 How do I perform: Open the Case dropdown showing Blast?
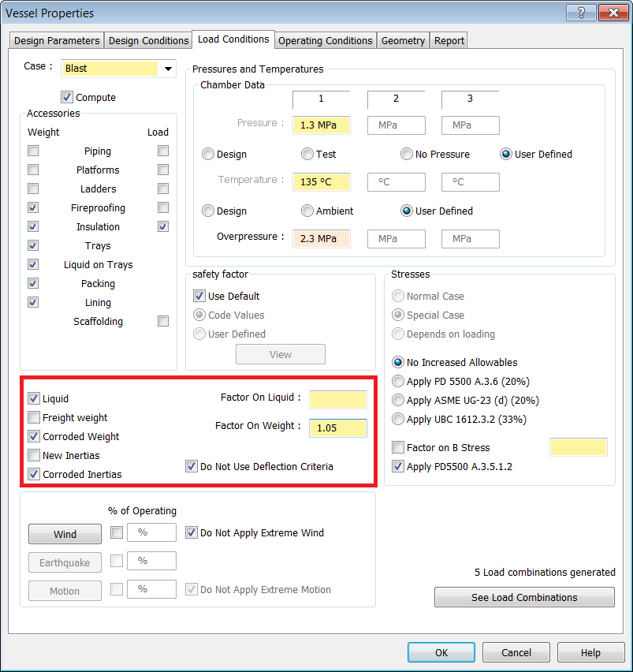tap(118, 69)
